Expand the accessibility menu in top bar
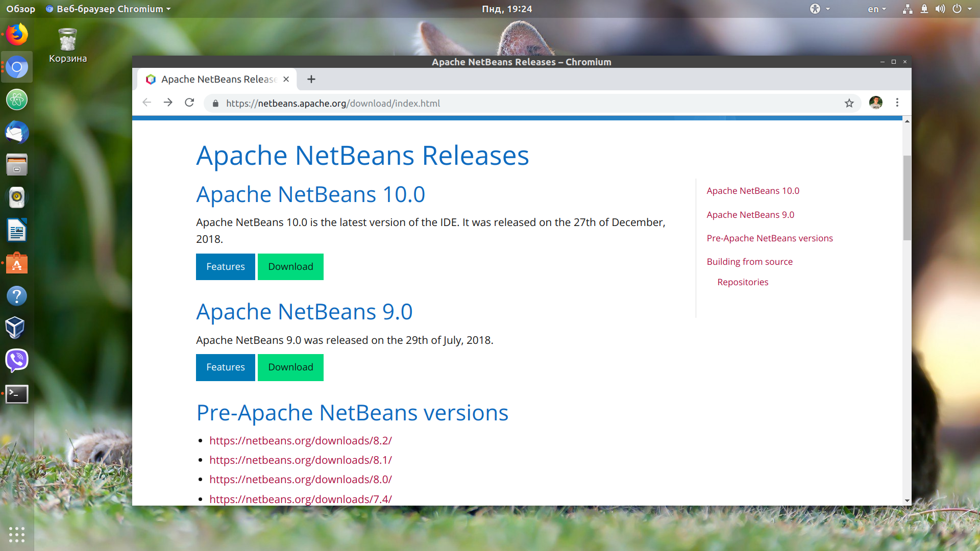Viewport: 980px width, 551px height. pyautogui.click(x=820, y=9)
